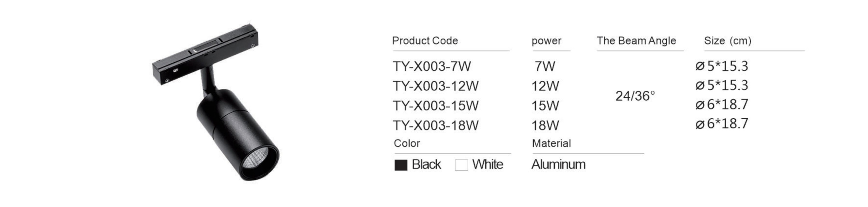Select the Black color swatch
Screen dimensions: 868x207
click(x=401, y=165)
